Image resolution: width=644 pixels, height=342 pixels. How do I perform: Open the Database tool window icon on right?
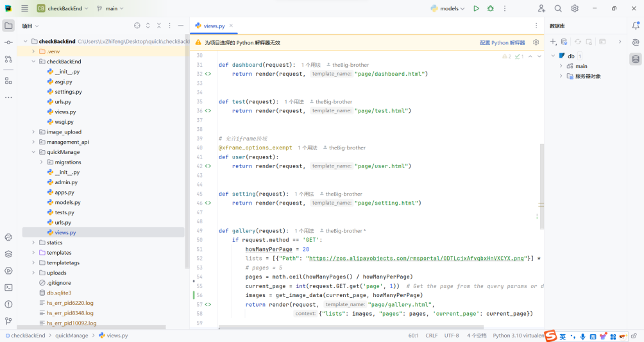point(635,59)
